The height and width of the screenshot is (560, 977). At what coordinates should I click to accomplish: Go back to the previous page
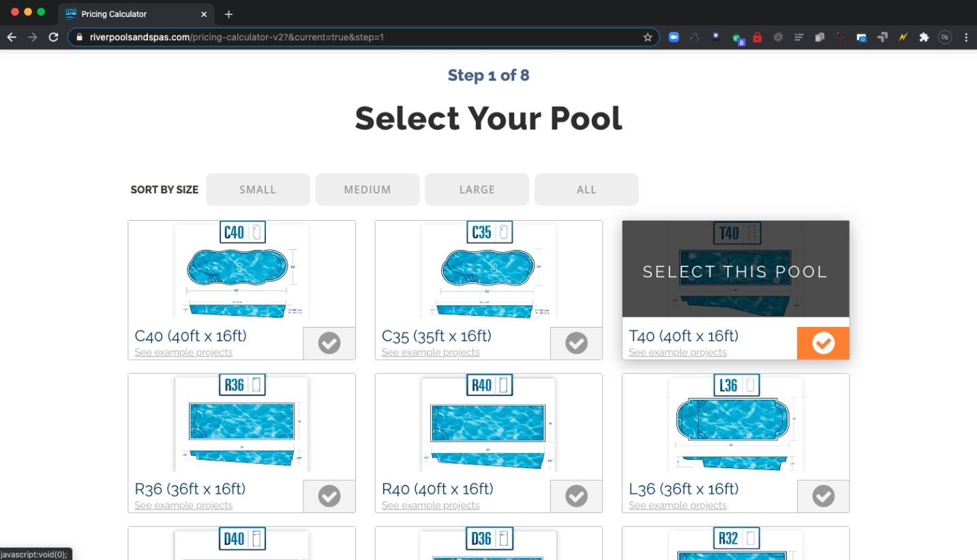coord(12,37)
